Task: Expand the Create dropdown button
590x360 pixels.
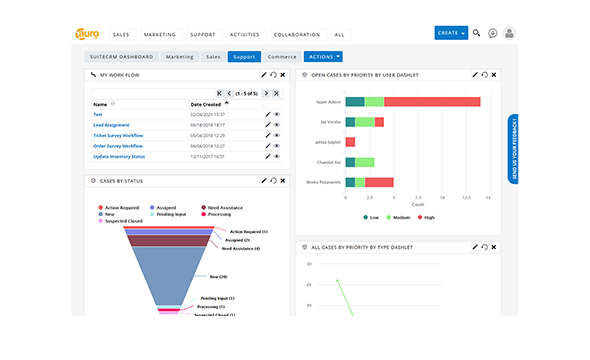Action: tap(451, 33)
